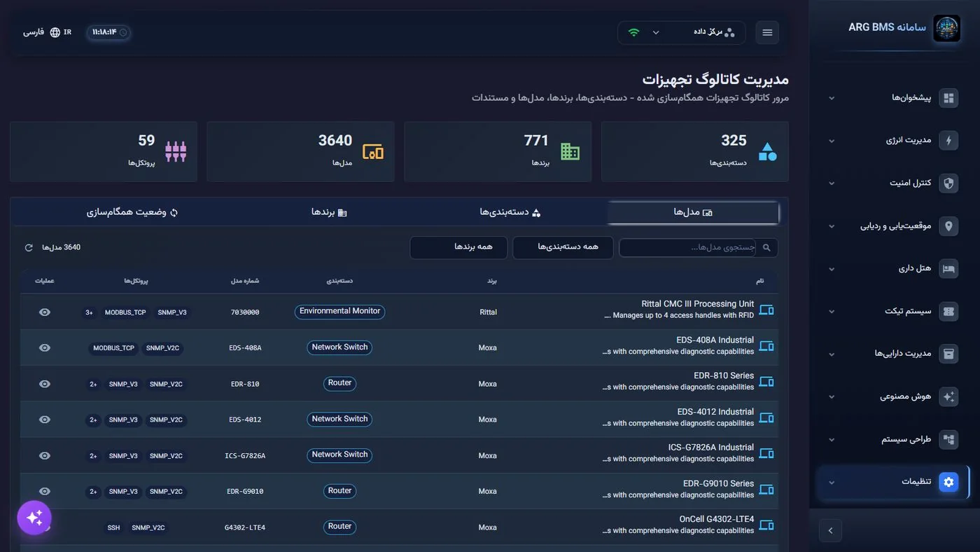
Task: Click eye icon for EDR-G9010 row
Action: (45, 491)
